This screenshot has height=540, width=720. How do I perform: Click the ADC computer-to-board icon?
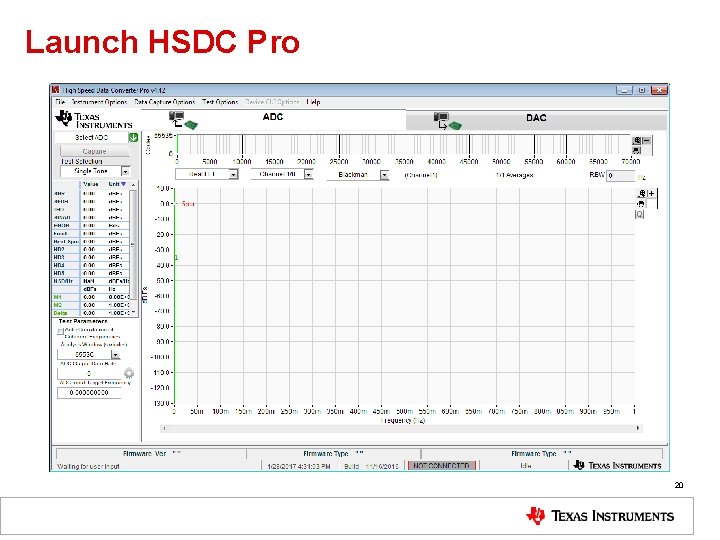(x=183, y=120)
